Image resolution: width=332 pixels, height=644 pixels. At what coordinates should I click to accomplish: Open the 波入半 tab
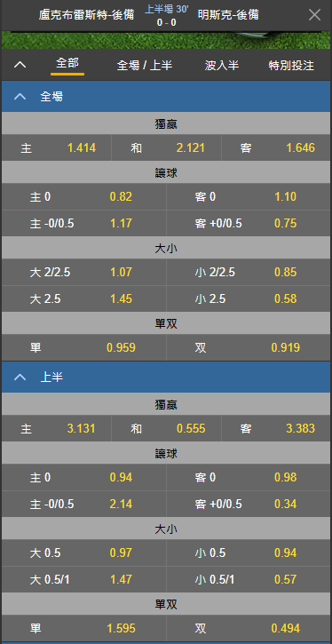222,65
